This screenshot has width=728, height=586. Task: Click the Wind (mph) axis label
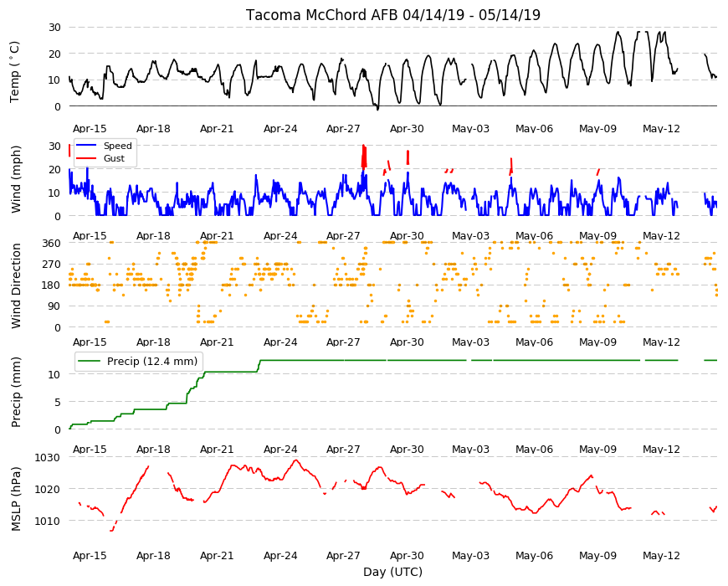[16, 179]
